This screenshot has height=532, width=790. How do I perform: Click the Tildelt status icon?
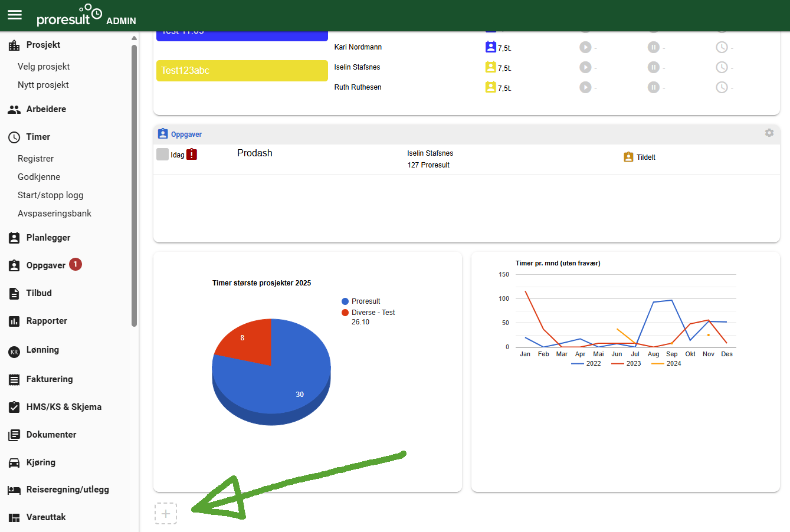click(x=629, y=157)
